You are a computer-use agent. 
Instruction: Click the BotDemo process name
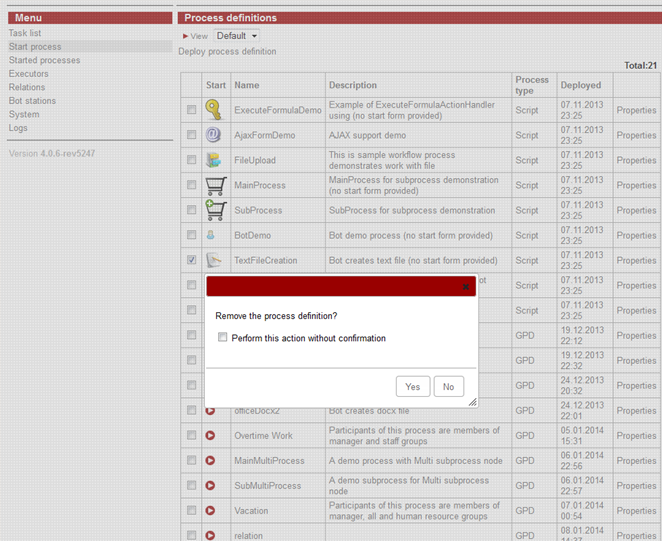[x=253, y=235]
